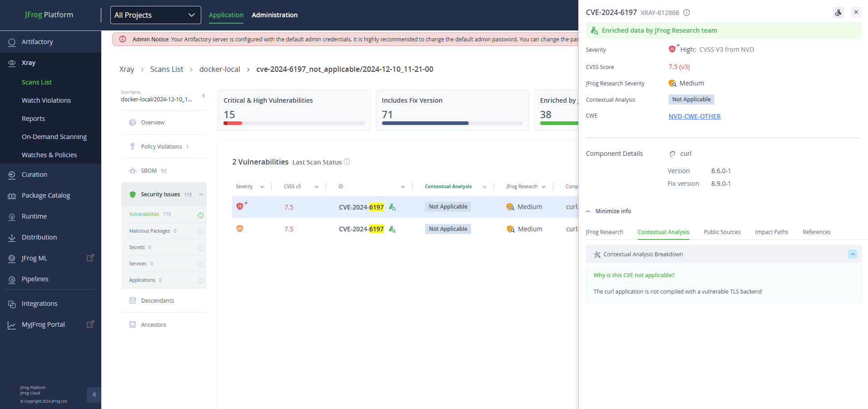Click the admin notice warning icon
This screenshot has width=868, height=409.
pyautogui.click(x=123, y=39)
